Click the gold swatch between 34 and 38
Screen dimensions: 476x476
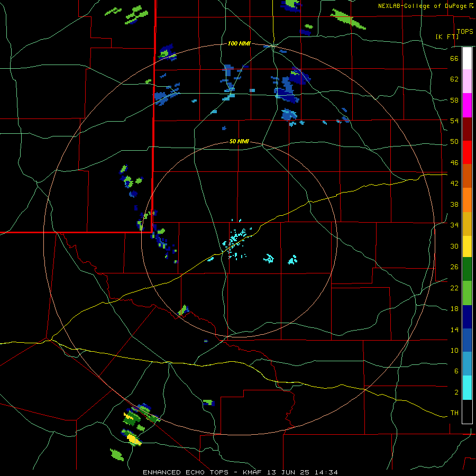tap(467, 224)
